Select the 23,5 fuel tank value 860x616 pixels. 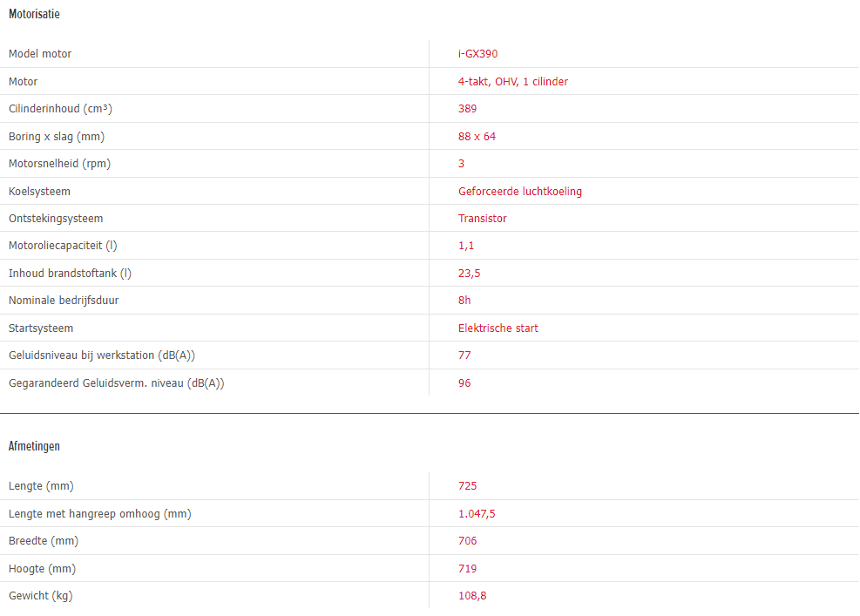pos(469,274)
